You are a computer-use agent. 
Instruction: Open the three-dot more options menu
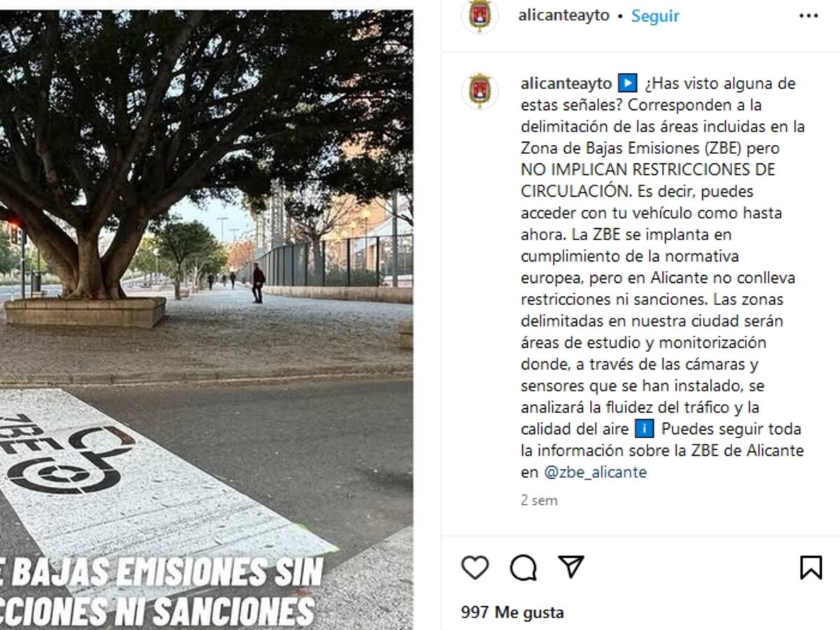(808, 15)
